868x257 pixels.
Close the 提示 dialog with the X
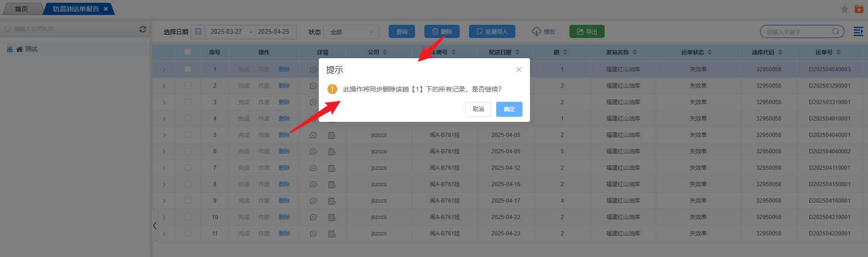tap(519, 69)
